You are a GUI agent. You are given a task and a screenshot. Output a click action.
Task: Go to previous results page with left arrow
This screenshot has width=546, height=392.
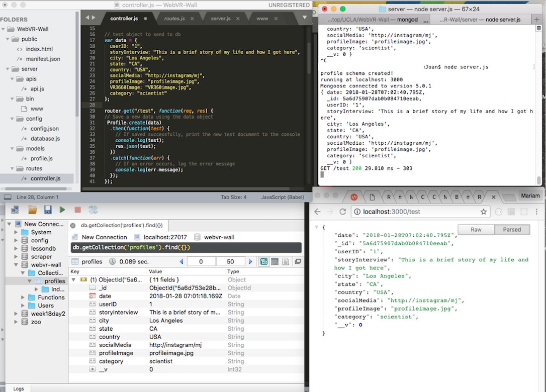(181, 261)
